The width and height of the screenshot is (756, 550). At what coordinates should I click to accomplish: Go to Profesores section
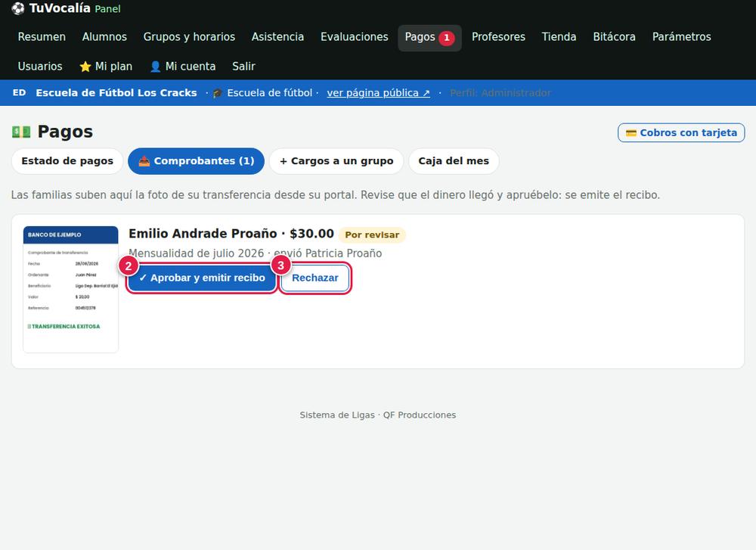[x=498, y=37]
